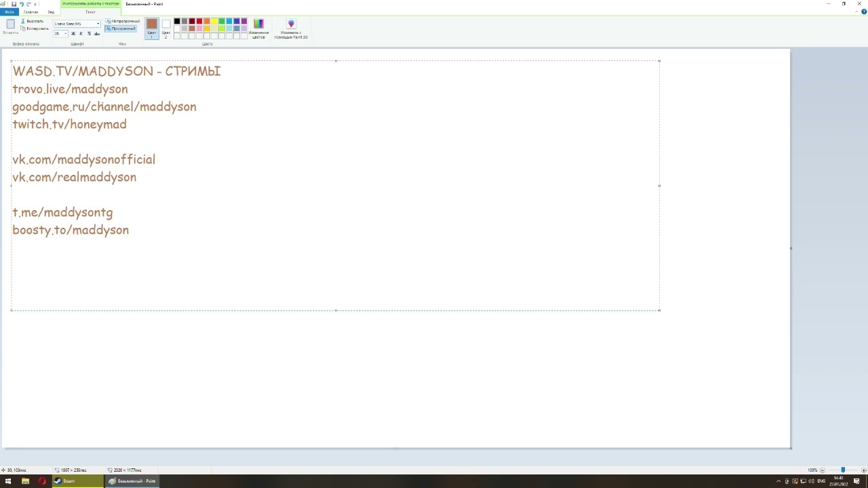The width and height of the screenshot is (868, 488).
Task: Open the volume control tray icon
Action: (x=811, y=481)
